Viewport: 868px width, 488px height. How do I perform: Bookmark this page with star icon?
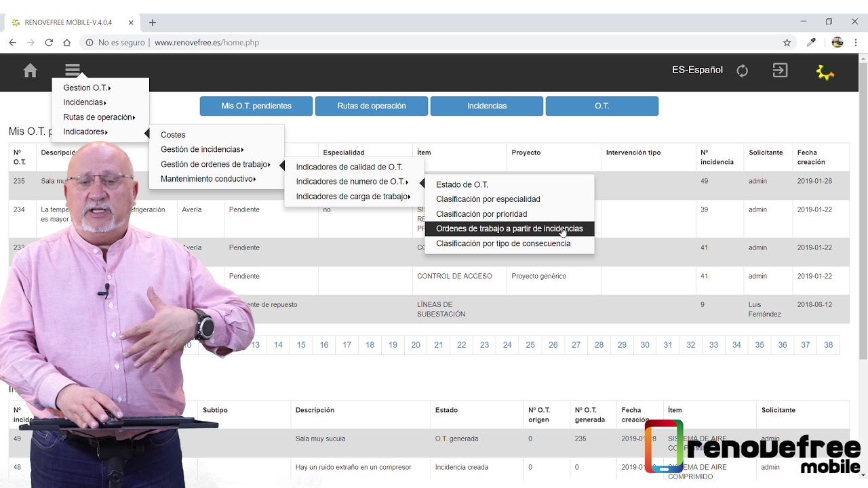(787, 42)
